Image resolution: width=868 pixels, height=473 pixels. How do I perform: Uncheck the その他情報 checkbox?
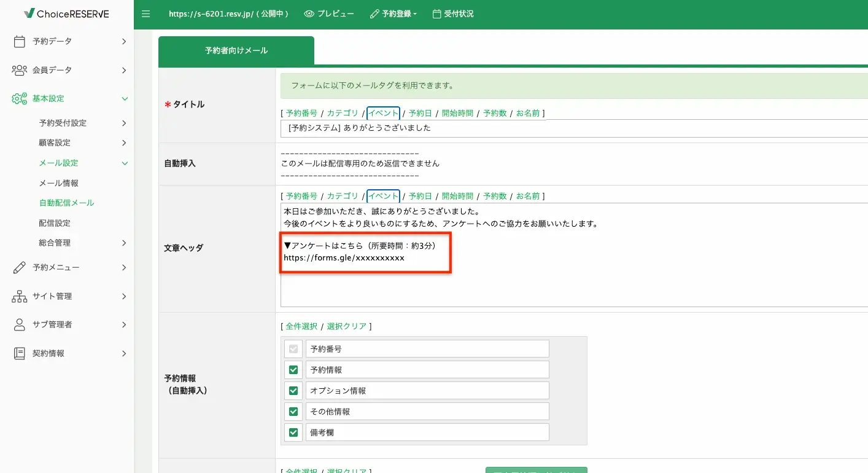point(293,412)
